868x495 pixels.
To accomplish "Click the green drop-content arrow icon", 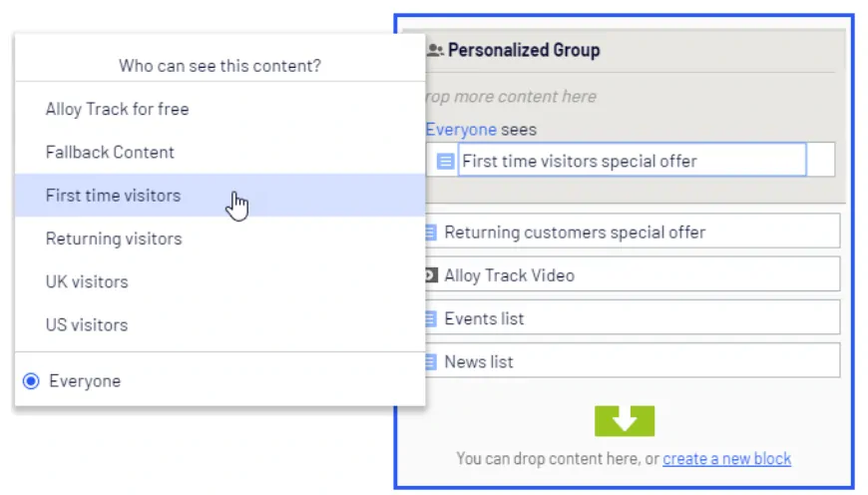I will click(x=625, y=421).
